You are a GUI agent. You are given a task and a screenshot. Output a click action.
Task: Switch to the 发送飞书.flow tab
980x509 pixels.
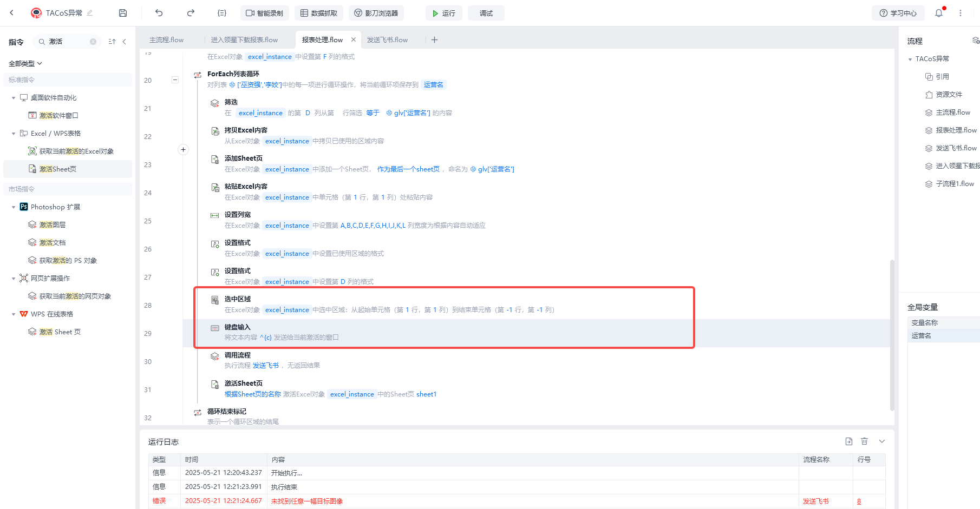[387, 40]
